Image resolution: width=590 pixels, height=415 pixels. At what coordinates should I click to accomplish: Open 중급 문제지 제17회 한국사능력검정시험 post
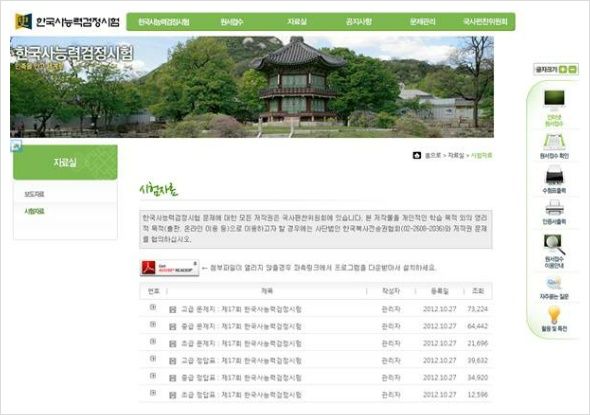pos(241,326)
